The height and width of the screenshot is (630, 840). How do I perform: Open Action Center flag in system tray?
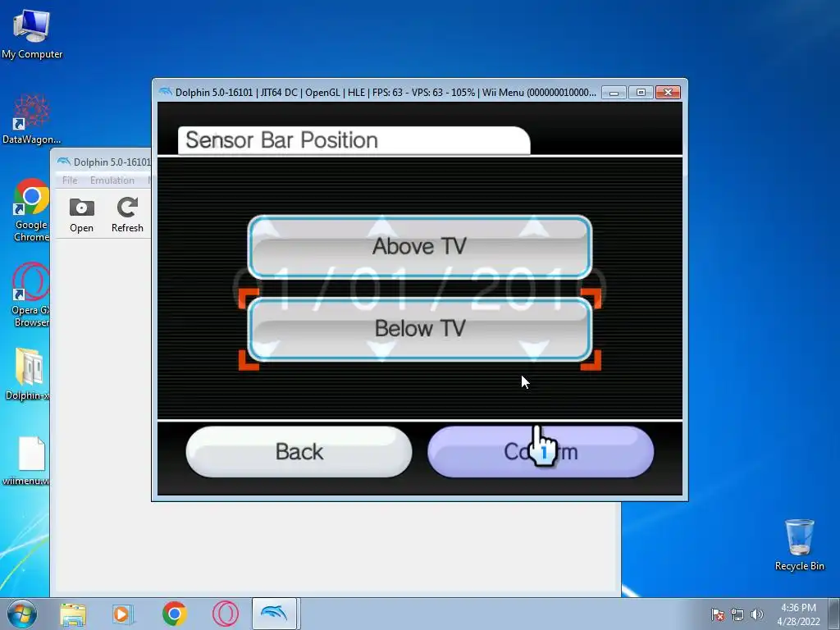(718, 615)
